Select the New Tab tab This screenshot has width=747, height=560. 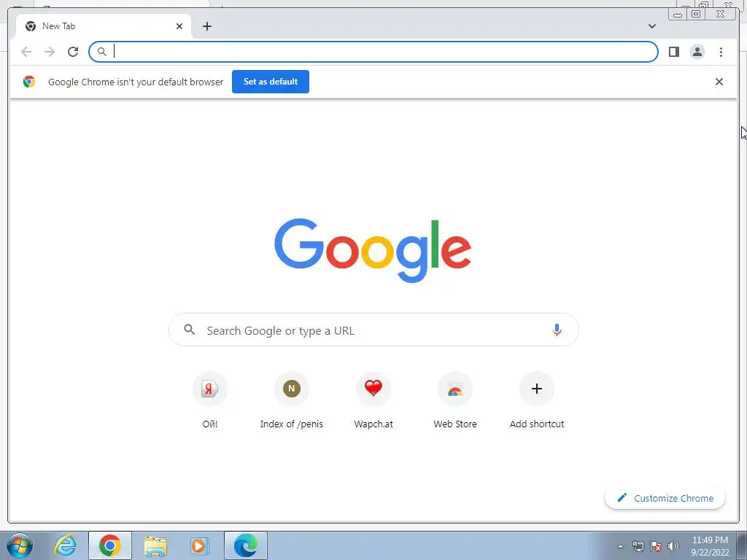104,26
